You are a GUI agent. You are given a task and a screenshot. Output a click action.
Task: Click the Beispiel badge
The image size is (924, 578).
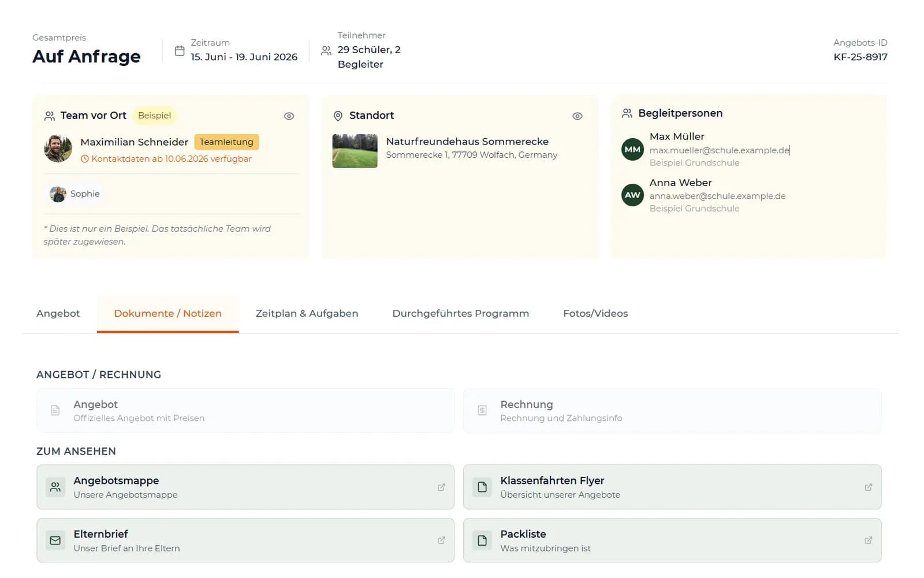point(154,116)
